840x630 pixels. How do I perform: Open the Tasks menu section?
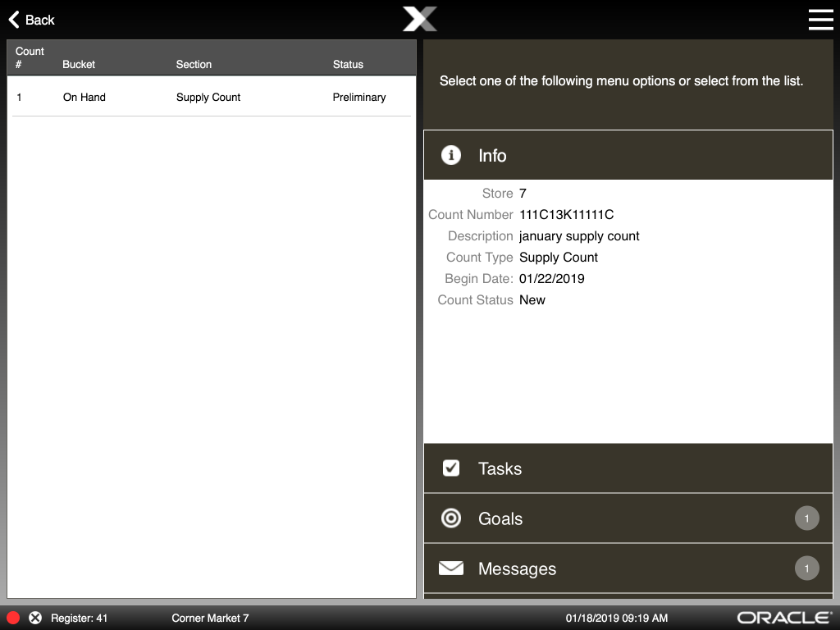pos(628,468)
